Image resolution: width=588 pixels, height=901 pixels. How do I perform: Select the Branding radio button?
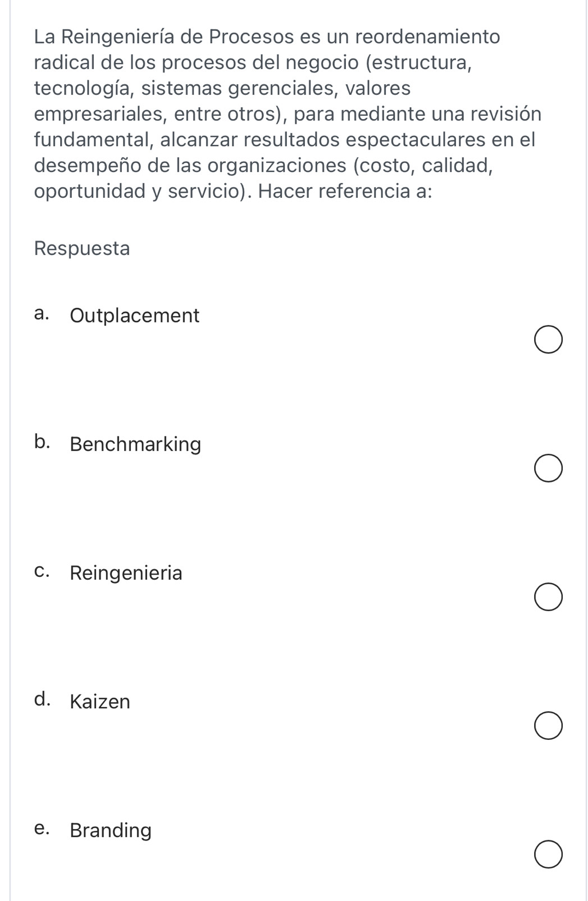pyautogui.click(x=548, y=854)
